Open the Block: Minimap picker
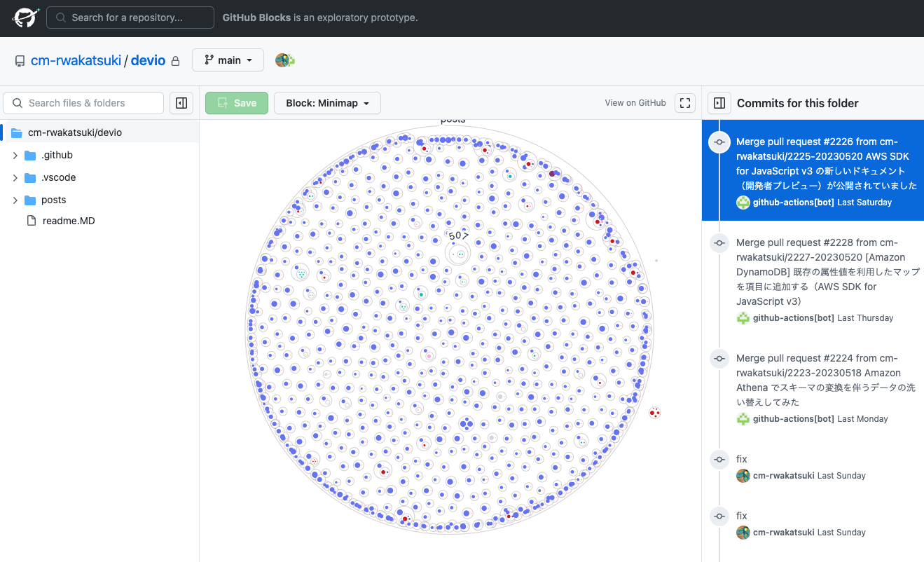The height and width of the screenshot is (562, 924). pyautogui.click(x=327, y=102)
